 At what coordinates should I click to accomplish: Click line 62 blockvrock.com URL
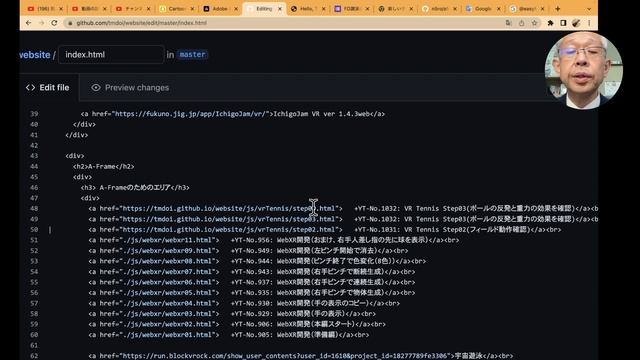click(286, 356)
